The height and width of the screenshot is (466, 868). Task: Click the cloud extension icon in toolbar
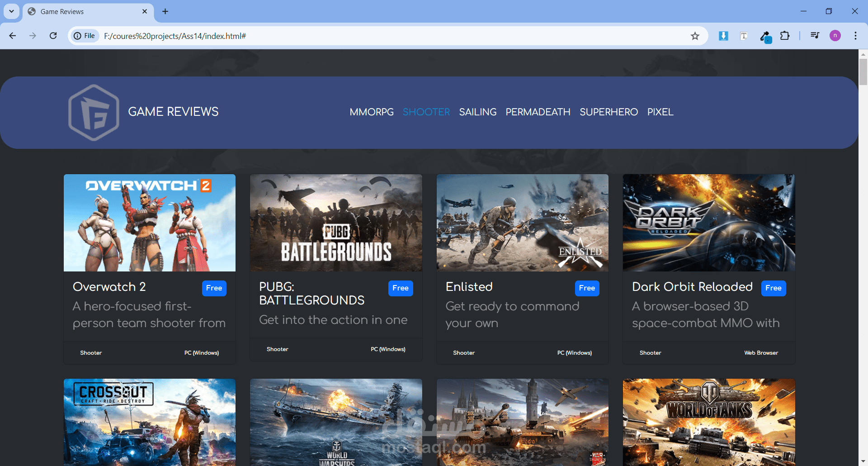pyautogui.click(x=765, y=36)
